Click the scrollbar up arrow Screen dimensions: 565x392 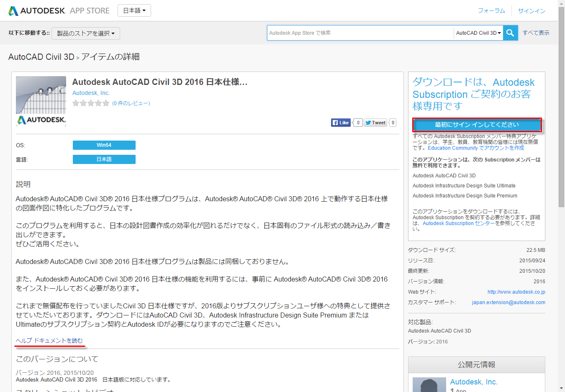(562, 3)
